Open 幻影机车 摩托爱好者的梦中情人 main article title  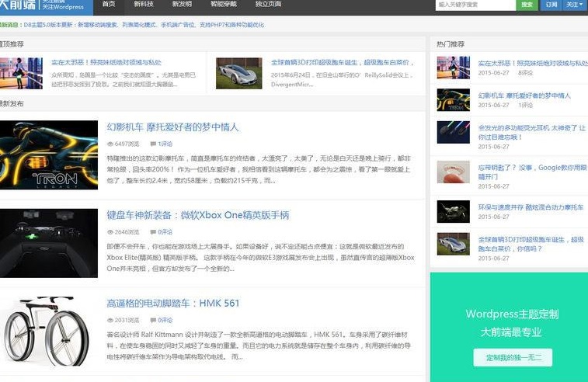click(x=173, y=127)
